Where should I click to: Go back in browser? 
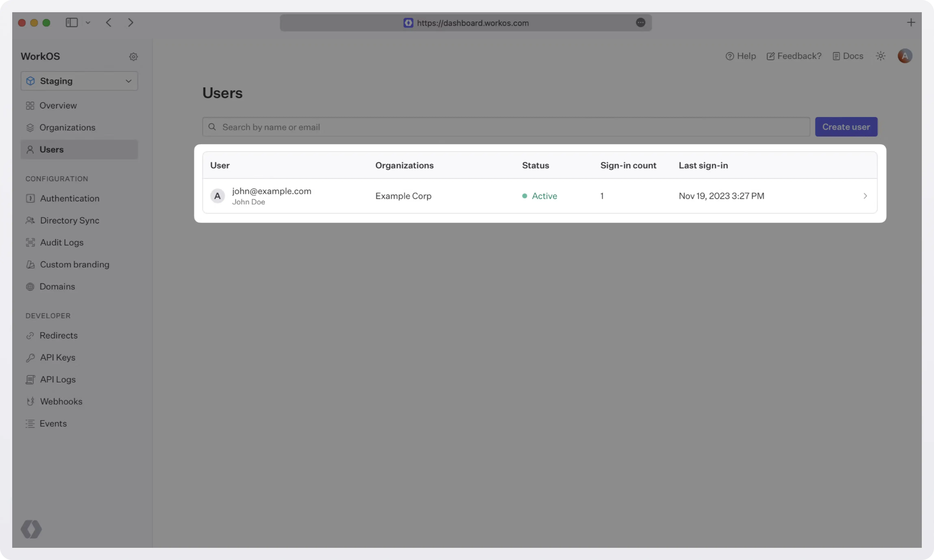tap(109, 23)
